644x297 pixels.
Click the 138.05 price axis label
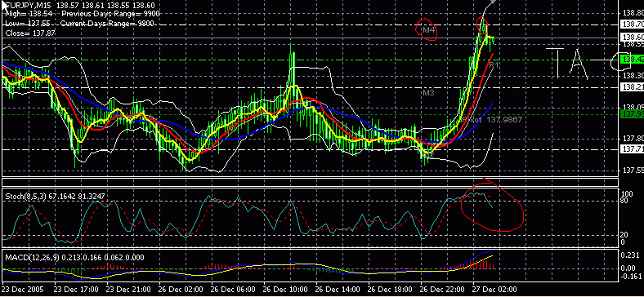point(632,107)
